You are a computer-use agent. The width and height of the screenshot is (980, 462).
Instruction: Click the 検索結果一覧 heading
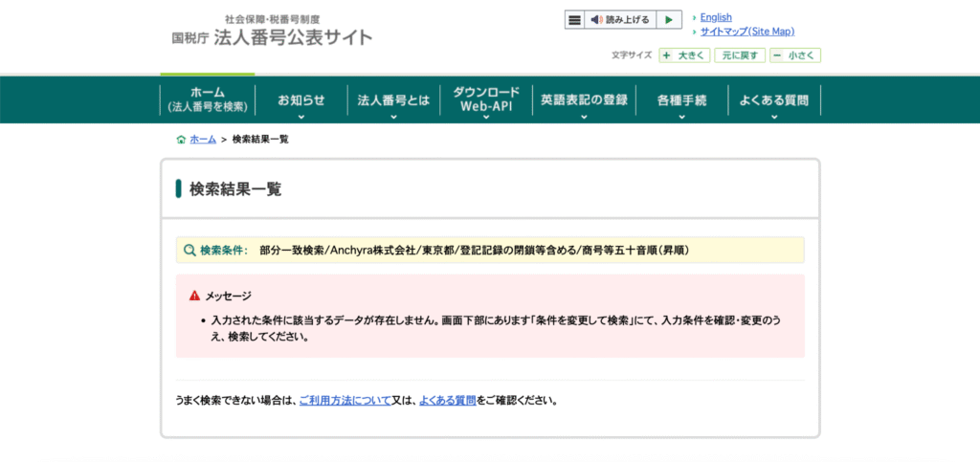click(x=235, y=188)
